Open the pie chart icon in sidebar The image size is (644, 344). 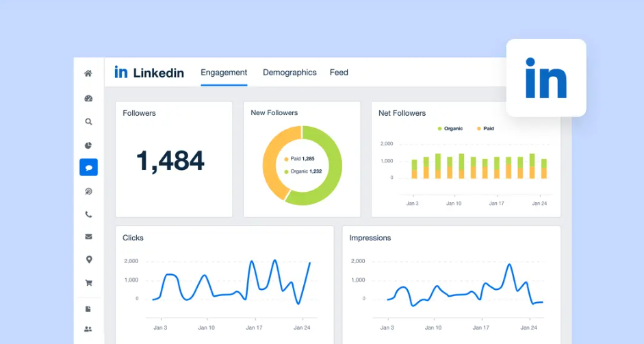click(x=88, y=145)
